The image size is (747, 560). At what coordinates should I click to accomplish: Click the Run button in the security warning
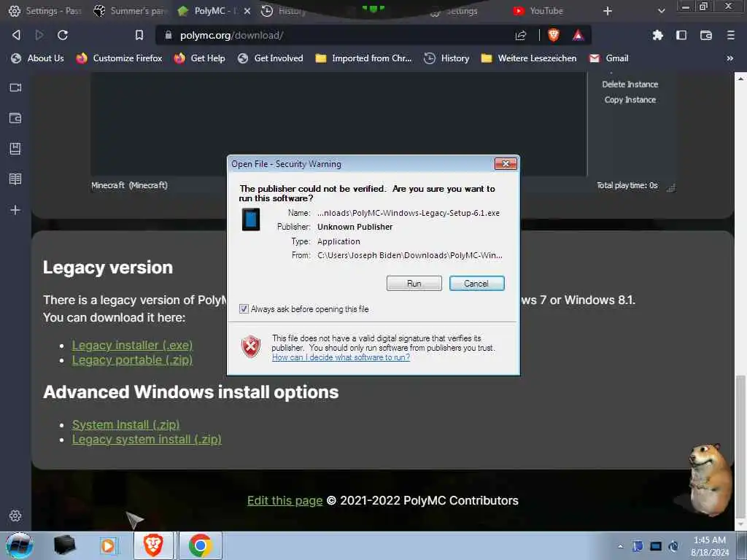414,284
